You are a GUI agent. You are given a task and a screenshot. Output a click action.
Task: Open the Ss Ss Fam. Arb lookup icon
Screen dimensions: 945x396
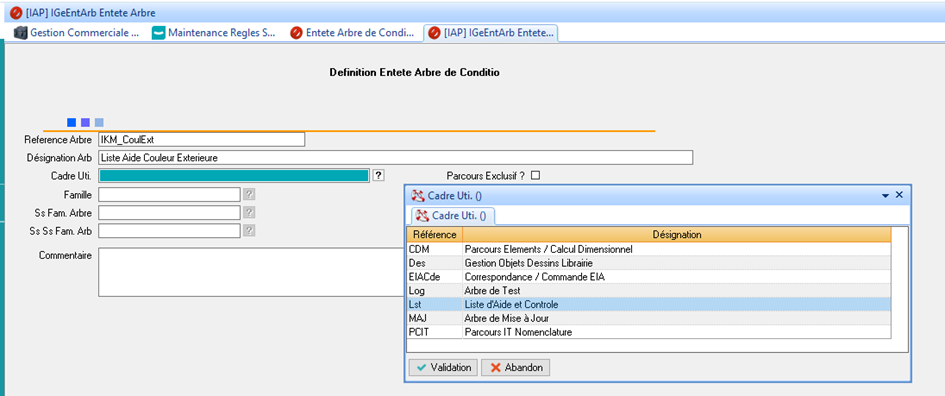249,231
